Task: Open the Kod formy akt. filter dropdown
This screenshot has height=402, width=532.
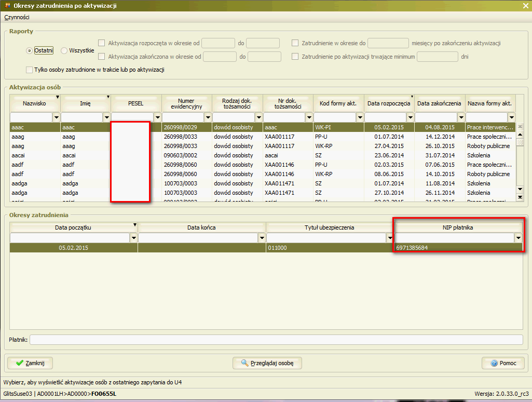Action: (x=360, y=117)
